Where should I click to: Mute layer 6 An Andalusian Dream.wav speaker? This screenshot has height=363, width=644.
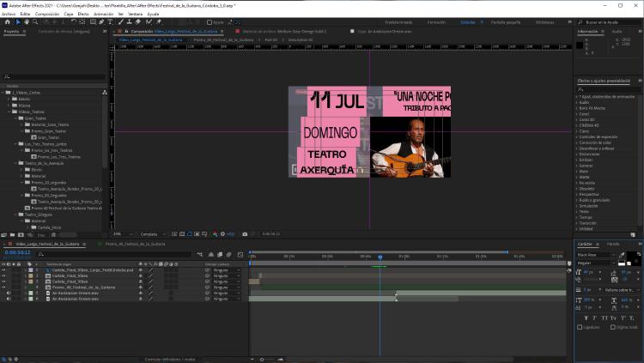point(9,299)
